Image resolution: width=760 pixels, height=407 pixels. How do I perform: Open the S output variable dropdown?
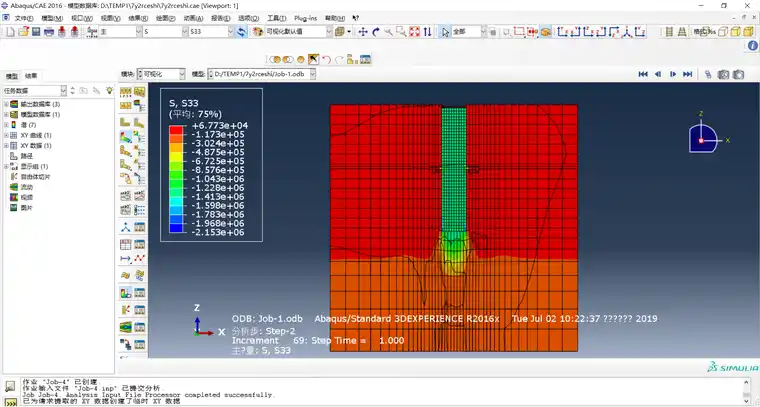(x=165, y=32)
